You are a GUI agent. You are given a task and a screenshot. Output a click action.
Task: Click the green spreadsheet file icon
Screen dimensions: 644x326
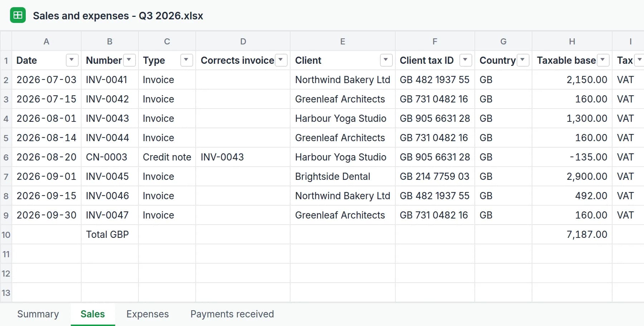[x=18, y=15]
